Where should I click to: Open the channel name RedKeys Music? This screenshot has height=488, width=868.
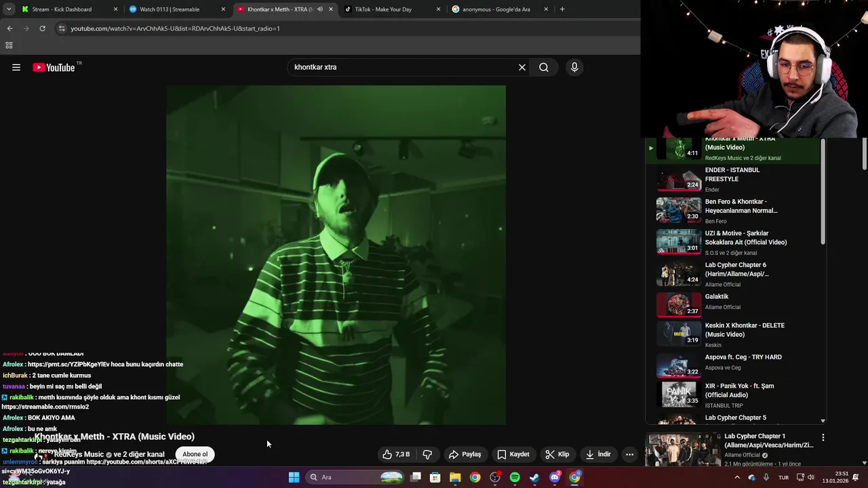79,454
